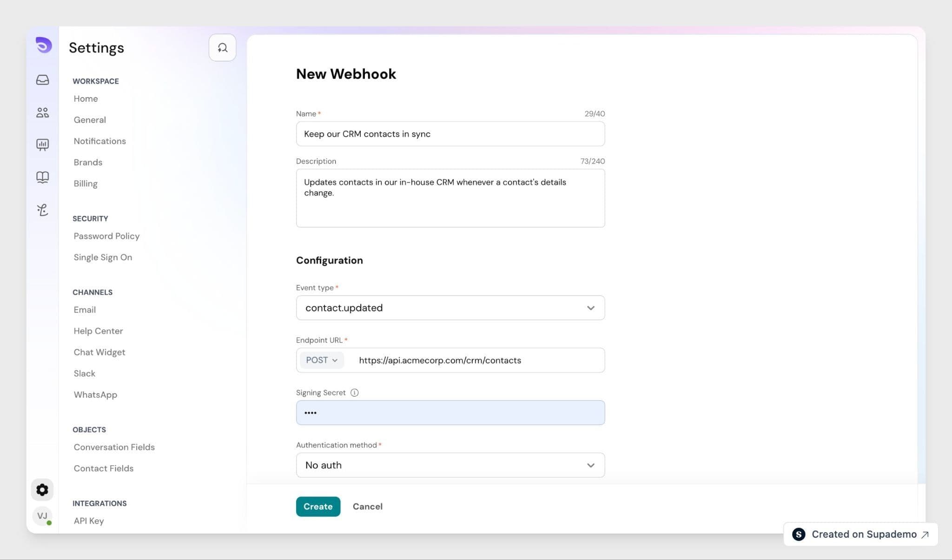This screenshot has height=560, width=952.
Task: Open the Created on Supademo link
Action: click(860, 534)
